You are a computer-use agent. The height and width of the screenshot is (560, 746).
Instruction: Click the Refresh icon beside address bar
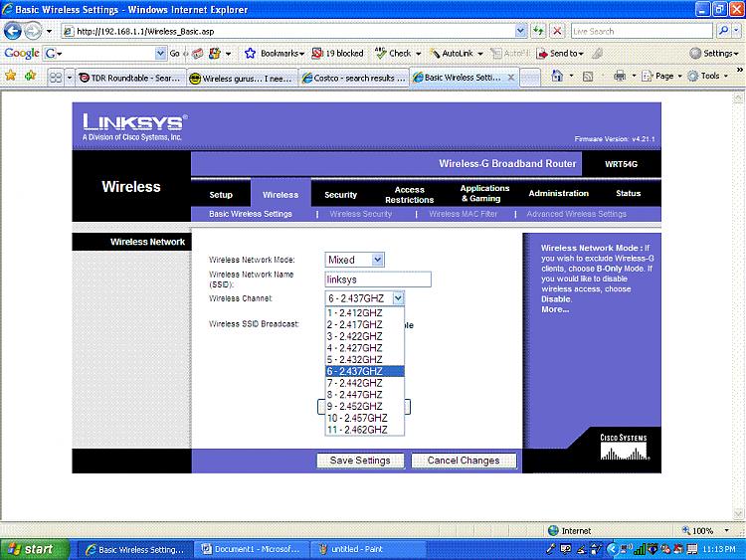coord(538,31)
